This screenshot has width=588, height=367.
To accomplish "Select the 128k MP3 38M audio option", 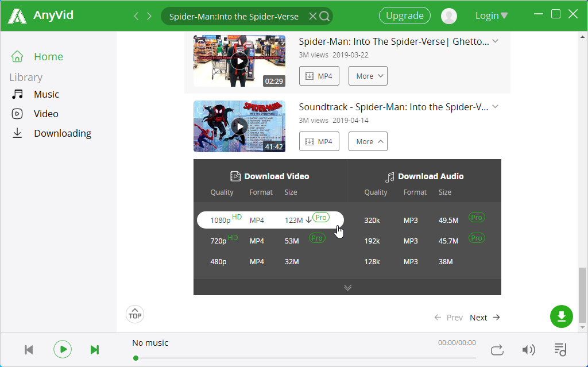I will pyautogui.click(x=424, y=261).
